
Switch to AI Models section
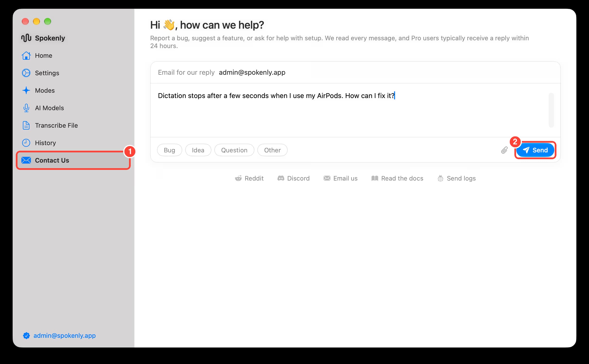tap(50, 108)
